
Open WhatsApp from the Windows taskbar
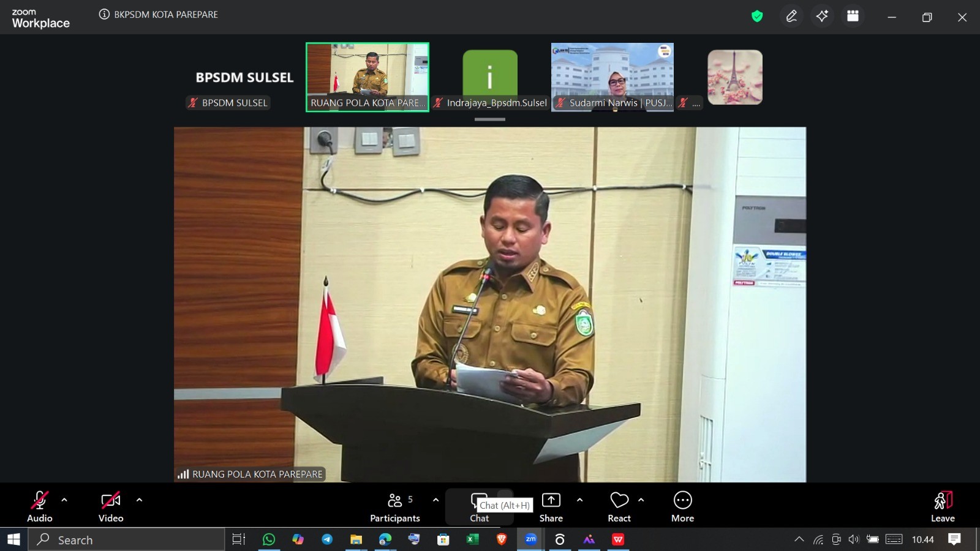[269, 539]
